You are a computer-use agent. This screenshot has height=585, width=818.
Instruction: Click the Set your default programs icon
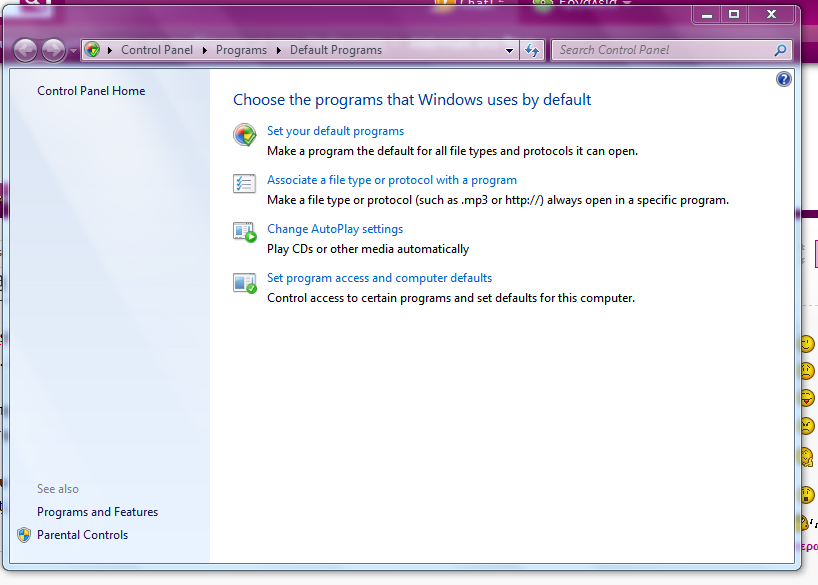tap(244, 135)
